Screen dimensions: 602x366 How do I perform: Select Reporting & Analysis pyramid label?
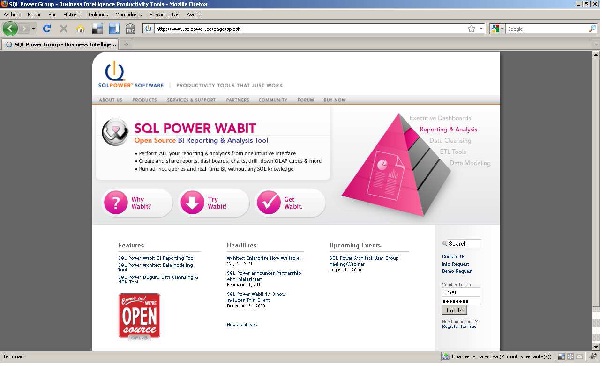[448, 129]
